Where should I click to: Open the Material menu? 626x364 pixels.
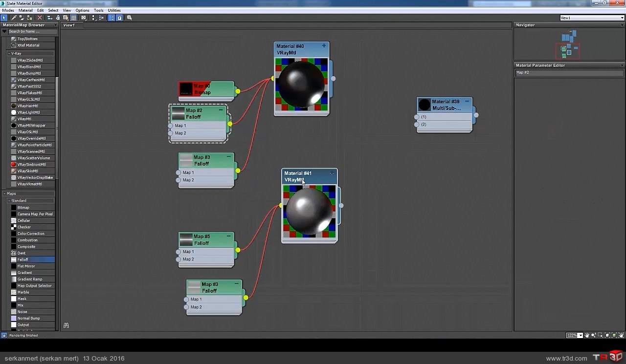[25, 10]
